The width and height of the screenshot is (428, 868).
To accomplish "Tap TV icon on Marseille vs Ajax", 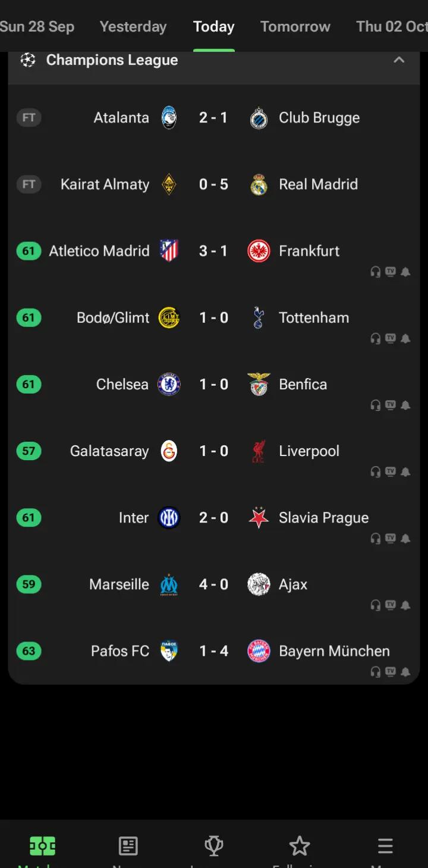I will click(391, 605).
